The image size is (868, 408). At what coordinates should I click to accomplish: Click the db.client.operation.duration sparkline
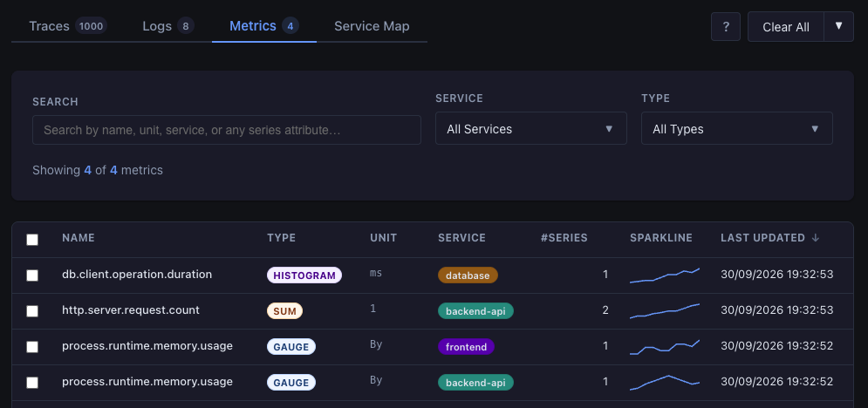[665, 275]
